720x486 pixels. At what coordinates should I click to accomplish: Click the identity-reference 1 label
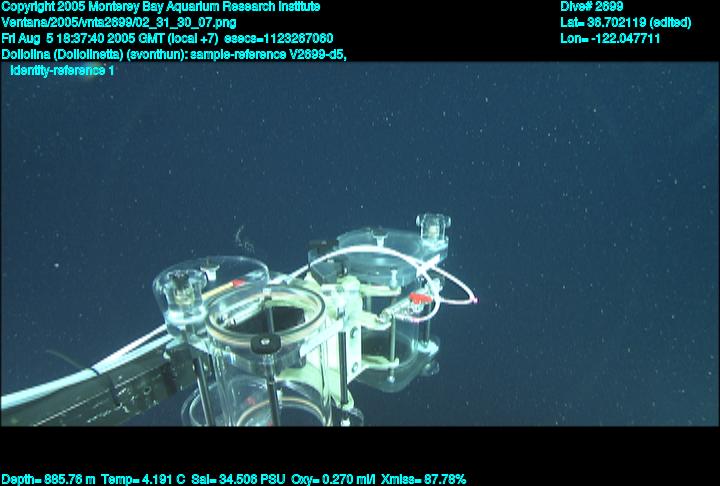click(x=62, y=71)
